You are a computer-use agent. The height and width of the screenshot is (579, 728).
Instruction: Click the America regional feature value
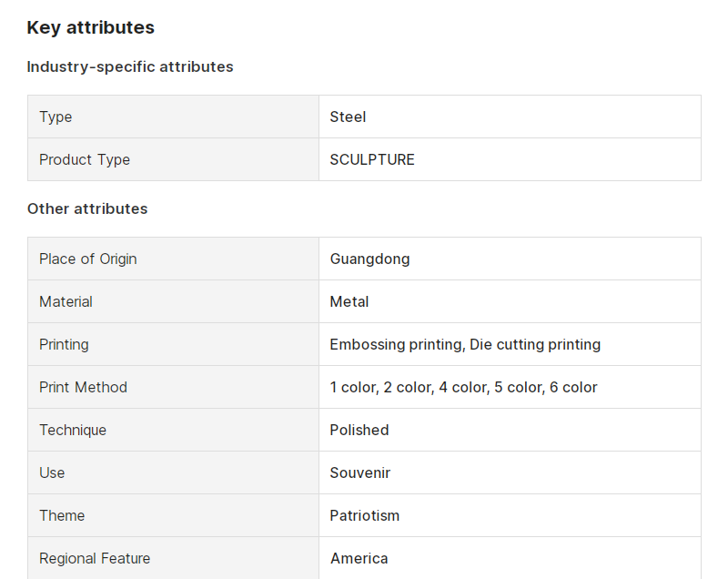(x=359, y=558)
